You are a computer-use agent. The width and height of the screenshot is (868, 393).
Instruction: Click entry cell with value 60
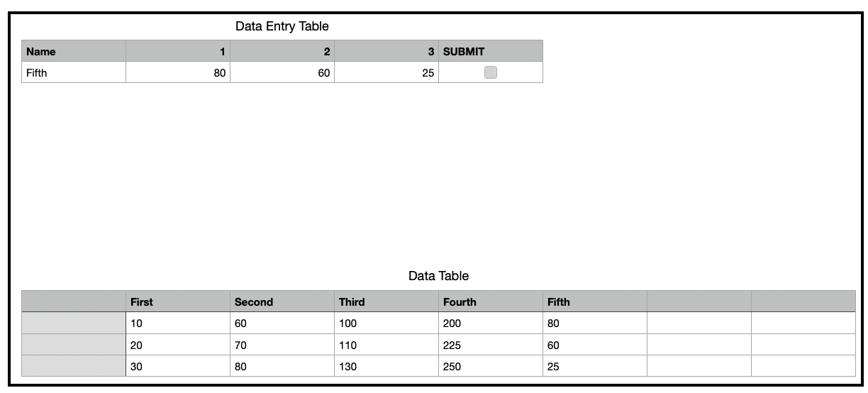tap(282, 72)
